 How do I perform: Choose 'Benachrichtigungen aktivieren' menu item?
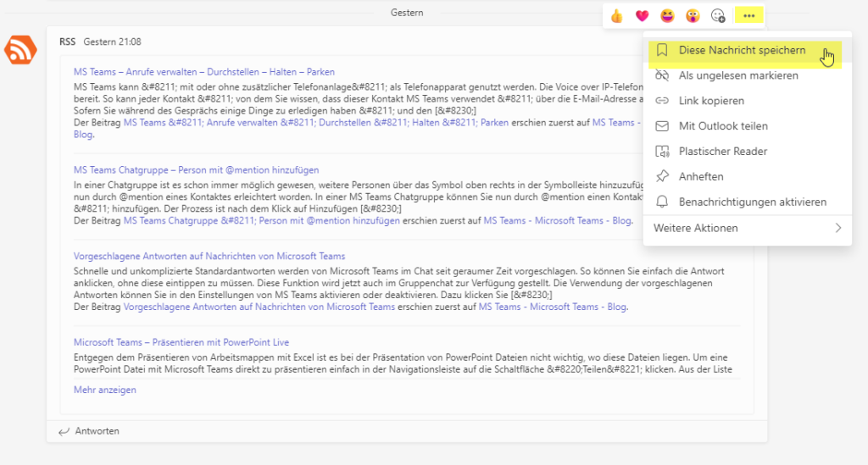coord(748,202)
